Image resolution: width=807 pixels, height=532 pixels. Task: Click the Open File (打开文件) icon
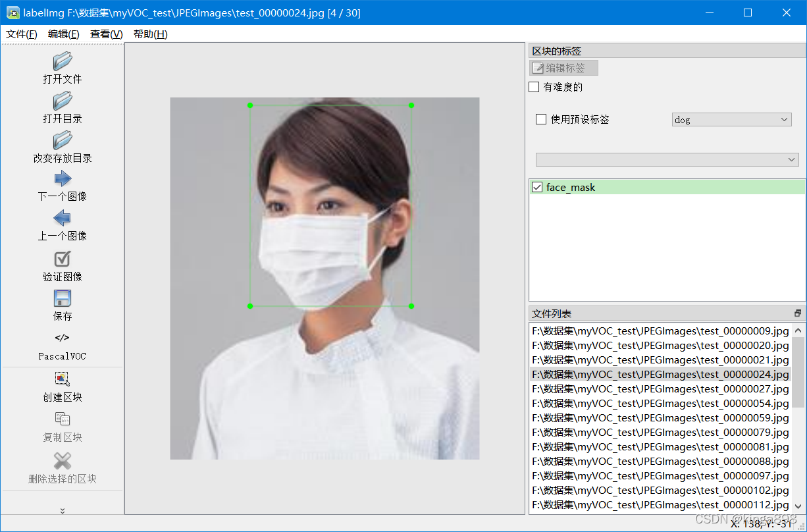(63, 61)
